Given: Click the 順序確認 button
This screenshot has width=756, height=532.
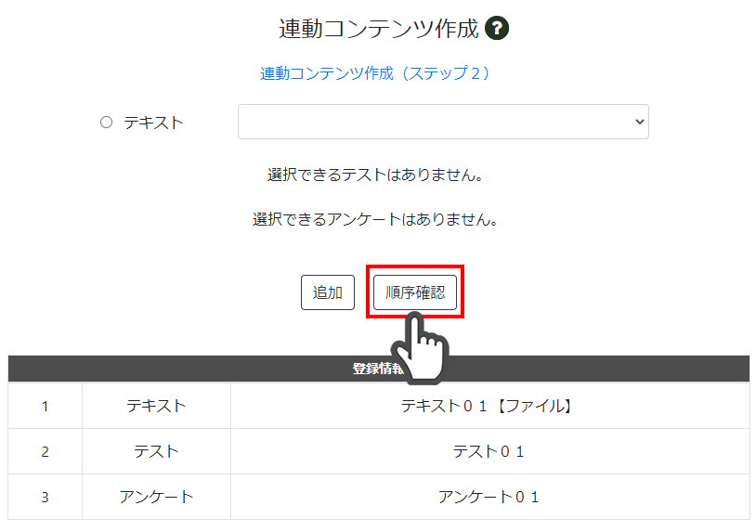Looking at the screenshot, I should click(415, 292).
